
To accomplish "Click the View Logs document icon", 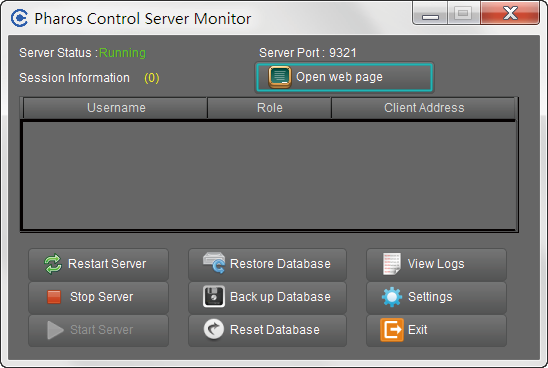I will 392,264.
